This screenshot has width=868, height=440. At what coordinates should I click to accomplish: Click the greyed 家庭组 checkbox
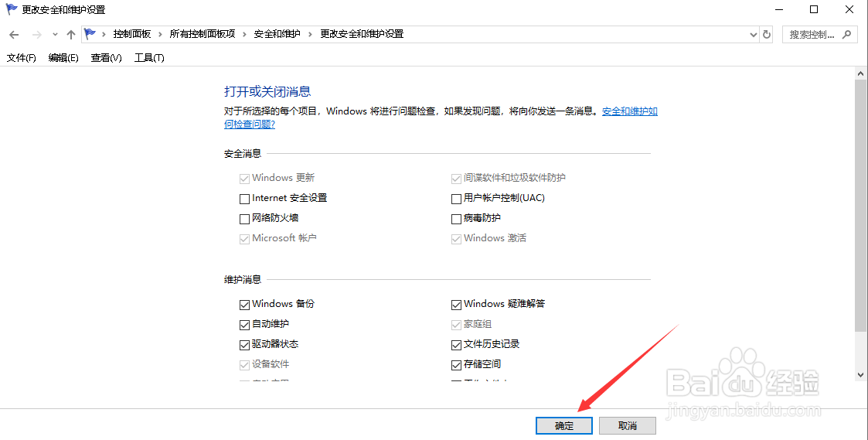pyautogui.click(x=456, y=324)
